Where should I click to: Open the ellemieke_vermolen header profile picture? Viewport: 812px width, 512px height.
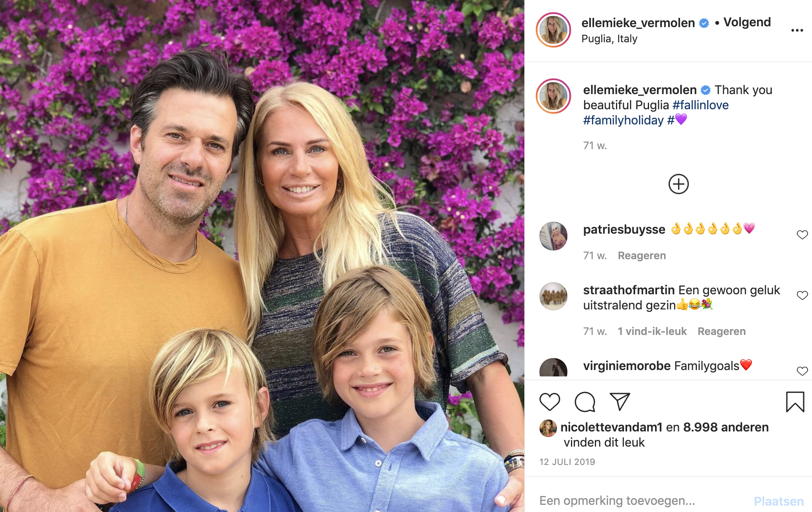coord(553,30)
